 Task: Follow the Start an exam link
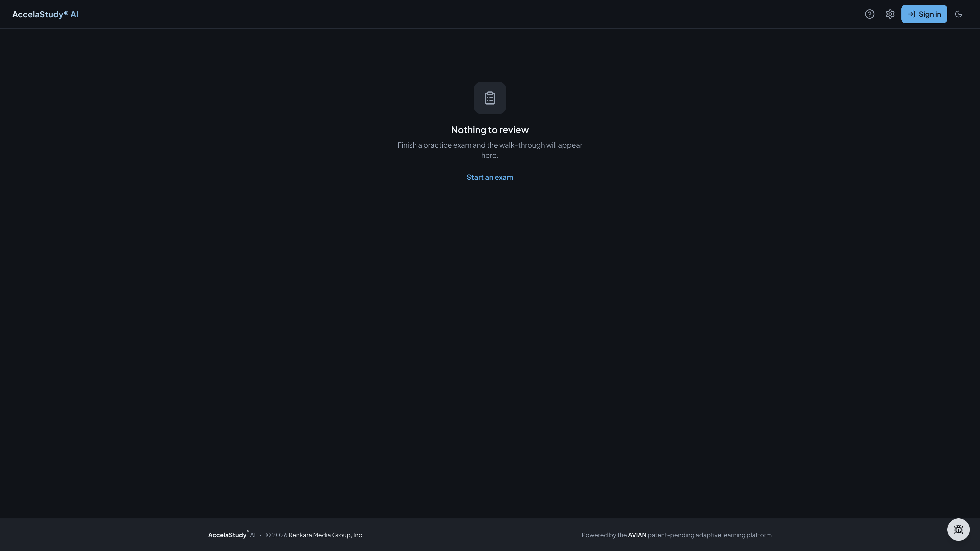(490, 177)
